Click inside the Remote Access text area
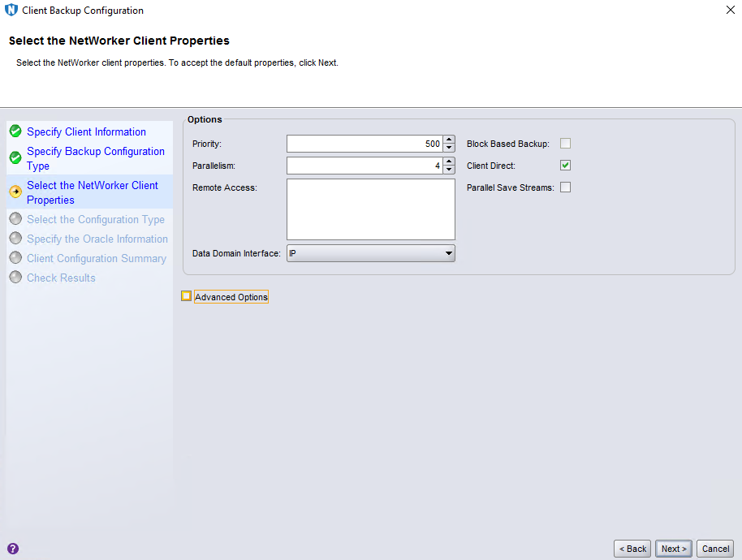The height and width of the screenshot is (560, 742). click(370, 209)
